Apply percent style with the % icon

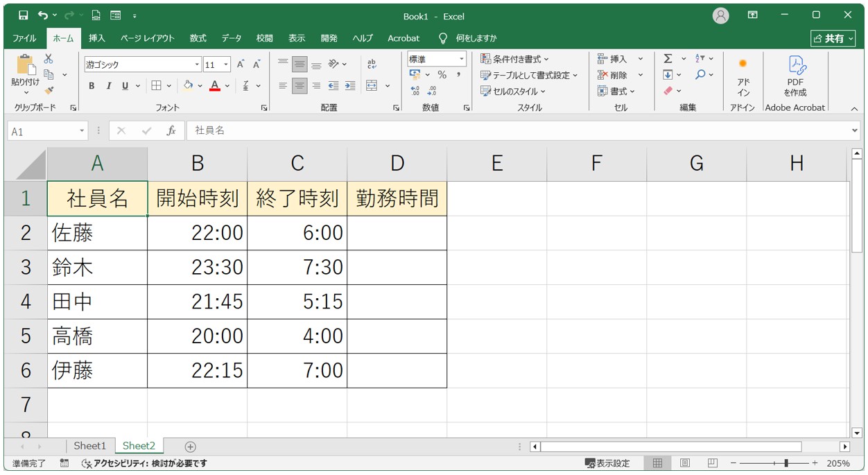point(442,75)
